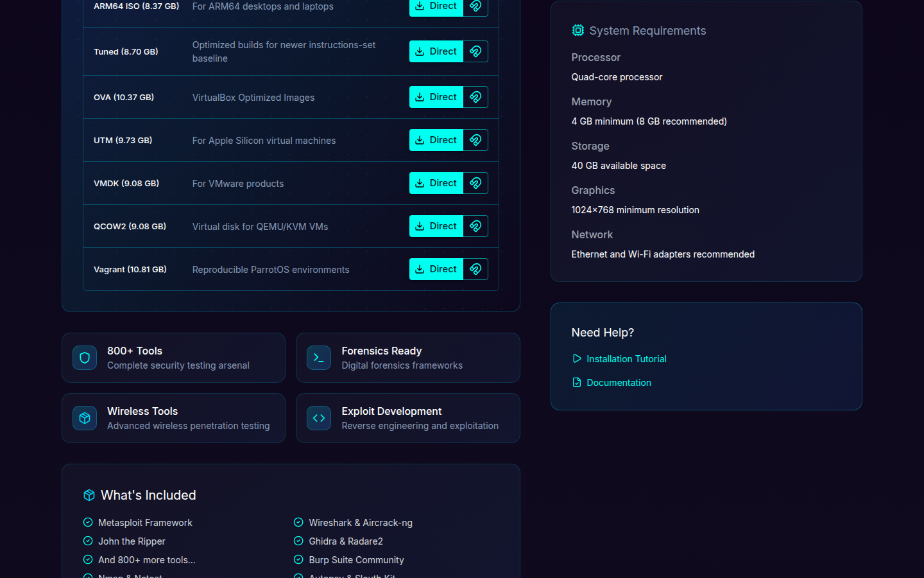Click the magnet icon in the ARM64 ISO row
This screenshot has width=924, height=578.
click(x=475, y=6)
